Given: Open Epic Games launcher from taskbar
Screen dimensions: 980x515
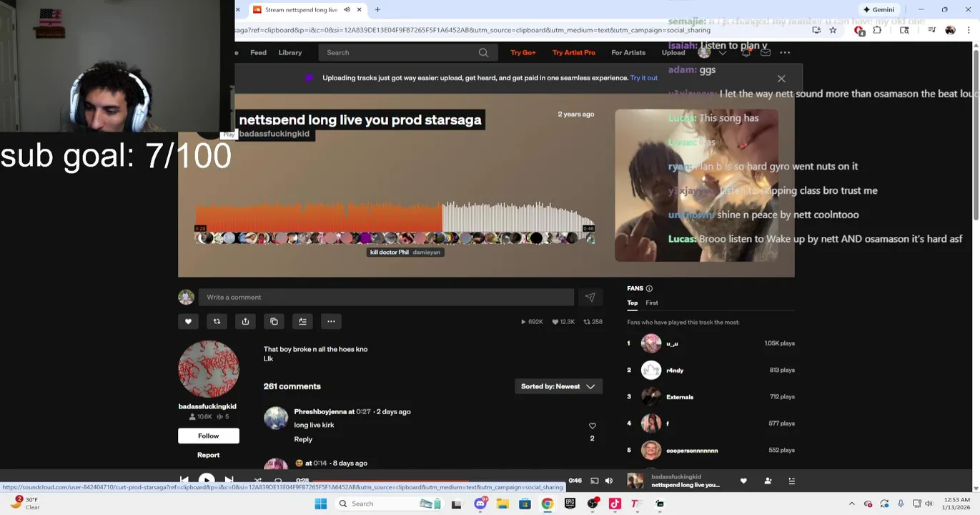Looking at the screenshot, I should 570,504.
